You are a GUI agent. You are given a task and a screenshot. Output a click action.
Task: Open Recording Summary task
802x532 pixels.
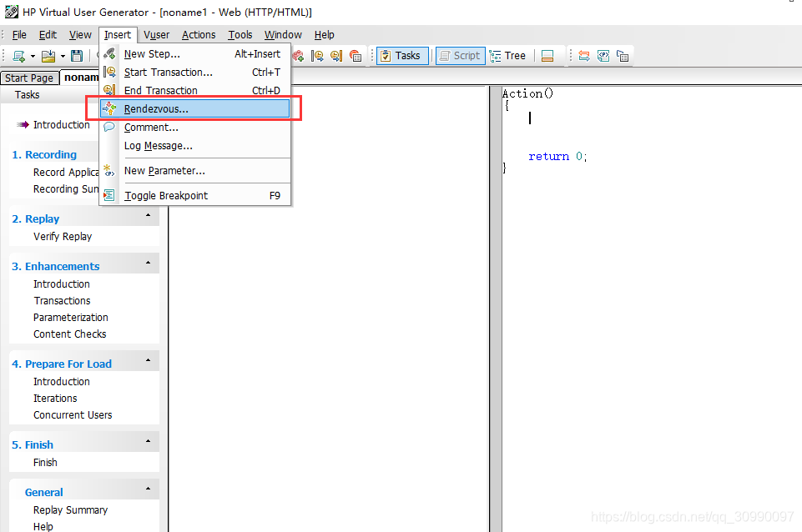click(66, 189)
